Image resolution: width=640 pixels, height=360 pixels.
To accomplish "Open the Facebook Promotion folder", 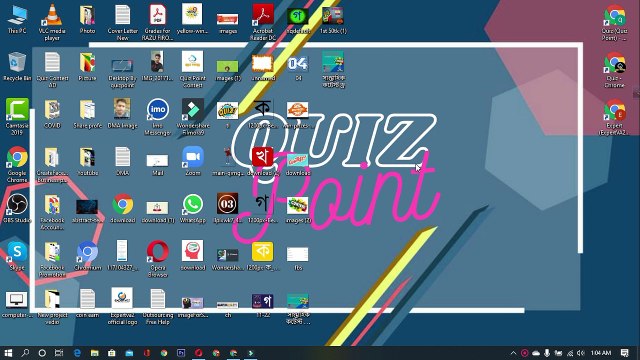I will pyautogui.click(x=52, y=259).
